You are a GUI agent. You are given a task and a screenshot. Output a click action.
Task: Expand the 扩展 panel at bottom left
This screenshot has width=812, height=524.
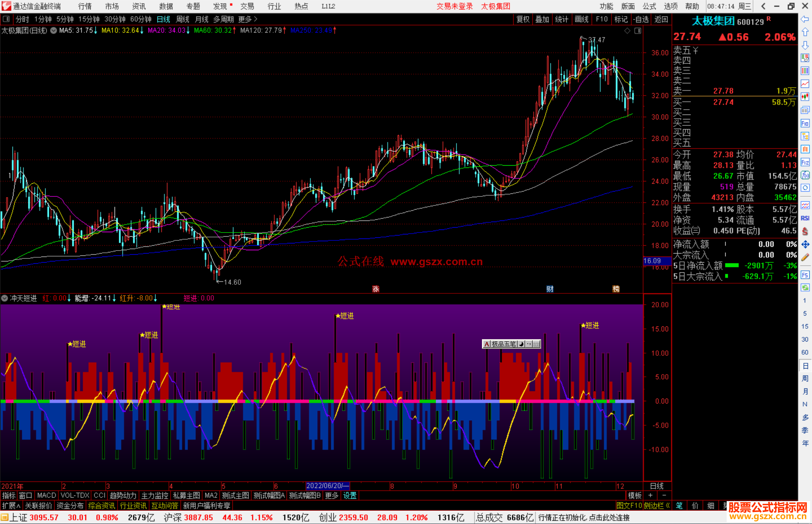tap(11, 506)
